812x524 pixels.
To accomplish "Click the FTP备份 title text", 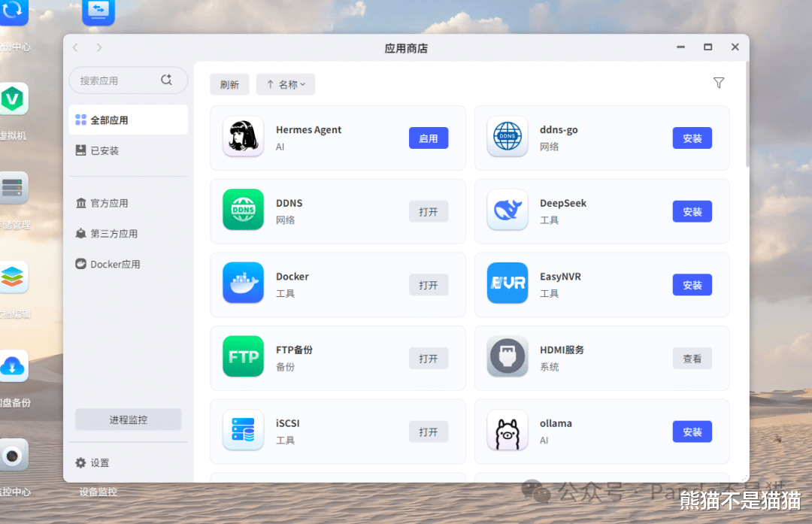I will tap(294, 350).
